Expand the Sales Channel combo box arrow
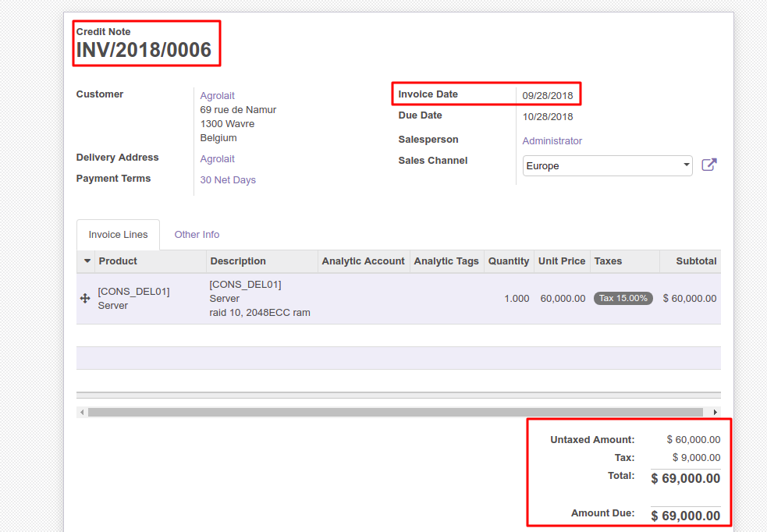The width and height of the screenshot is (767, 532). coord(686,165)
